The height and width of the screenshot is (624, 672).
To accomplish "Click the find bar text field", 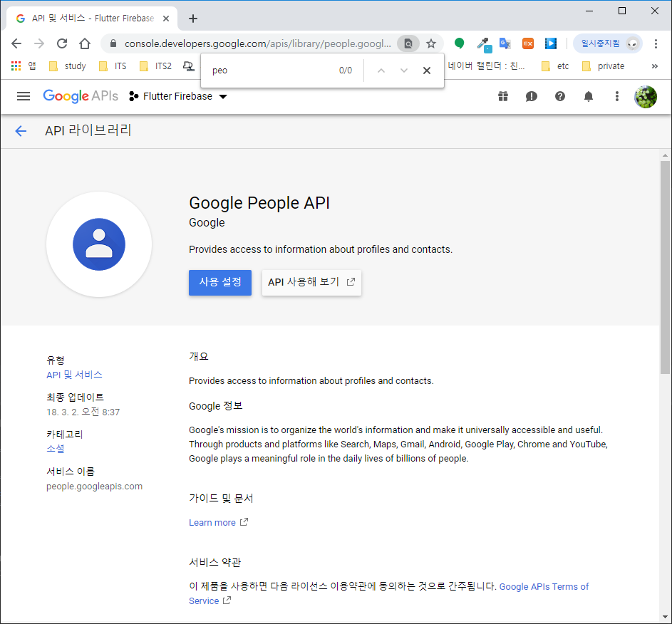I will click(x=272, y=71).
